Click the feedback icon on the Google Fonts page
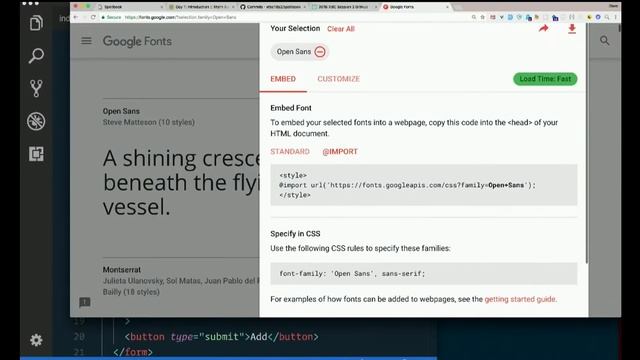 pos(84,302)
